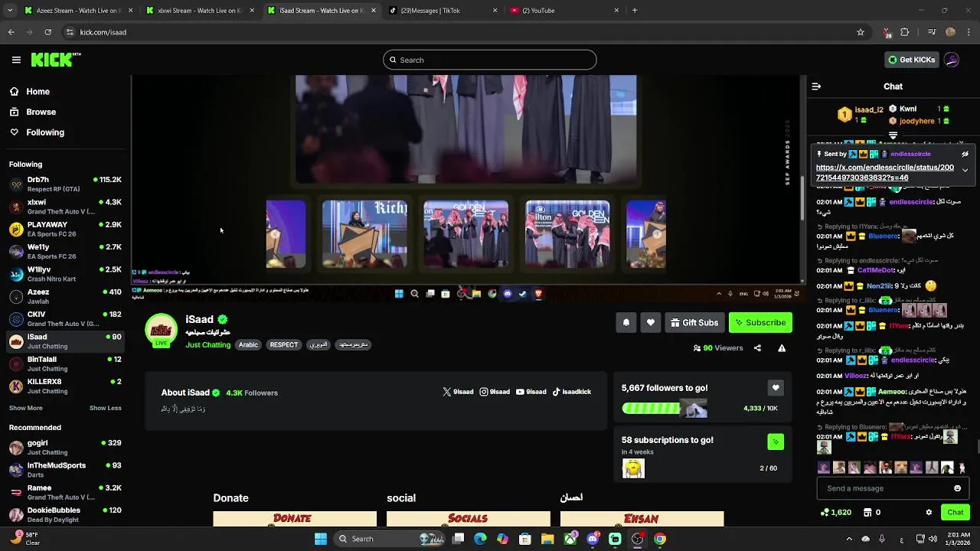Click the Ehsan panel banner
The height and width of the screenshot is (551, 980).
click(642, 519)
